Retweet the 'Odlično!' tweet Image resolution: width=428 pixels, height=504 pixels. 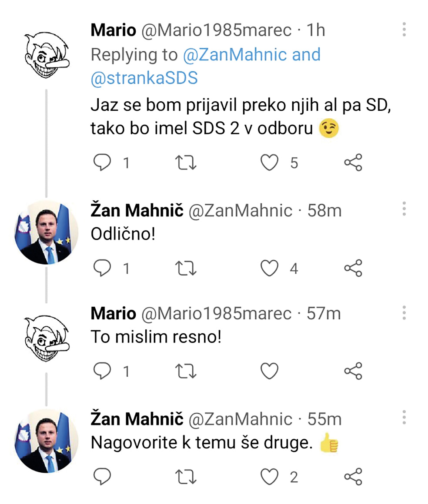point(186,269)
